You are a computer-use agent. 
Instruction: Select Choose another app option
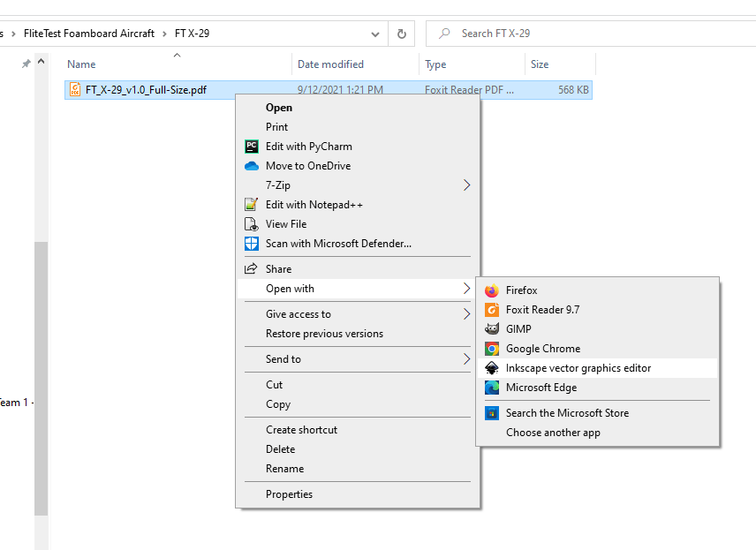(x=553, y=433)
